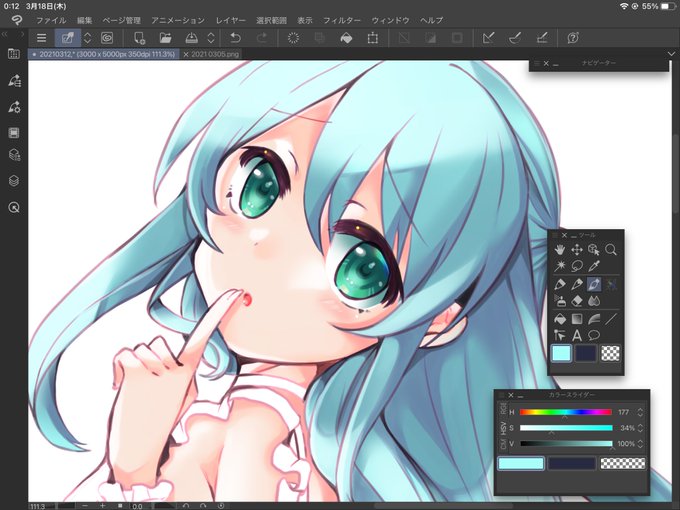This screenshot has height=510, width=680.
Task: Select the Balloon tool
Action: (594, 335)
